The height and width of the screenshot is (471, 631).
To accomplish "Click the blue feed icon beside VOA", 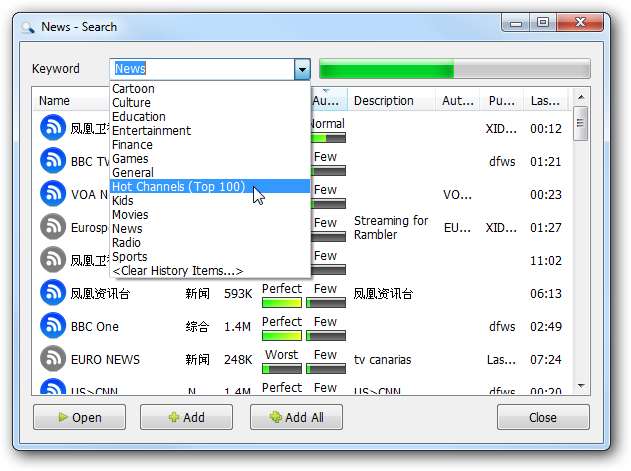I will pyautogui.click(x=53, y=194).
